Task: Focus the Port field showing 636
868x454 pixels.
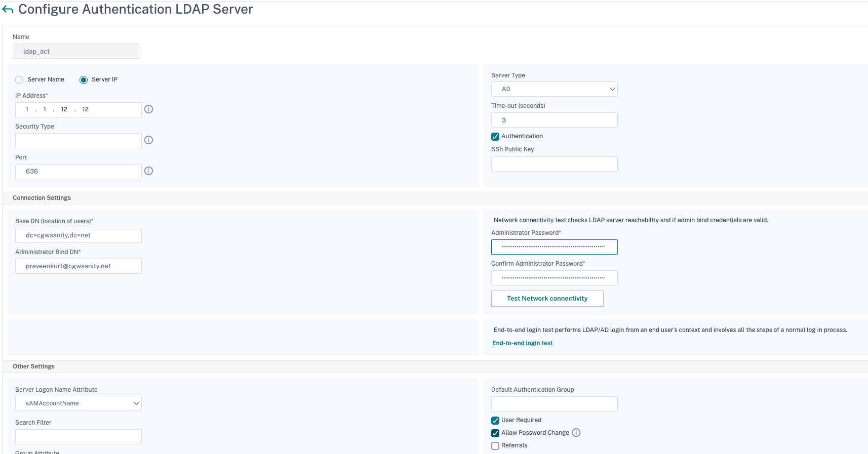Action: (78, 172)
